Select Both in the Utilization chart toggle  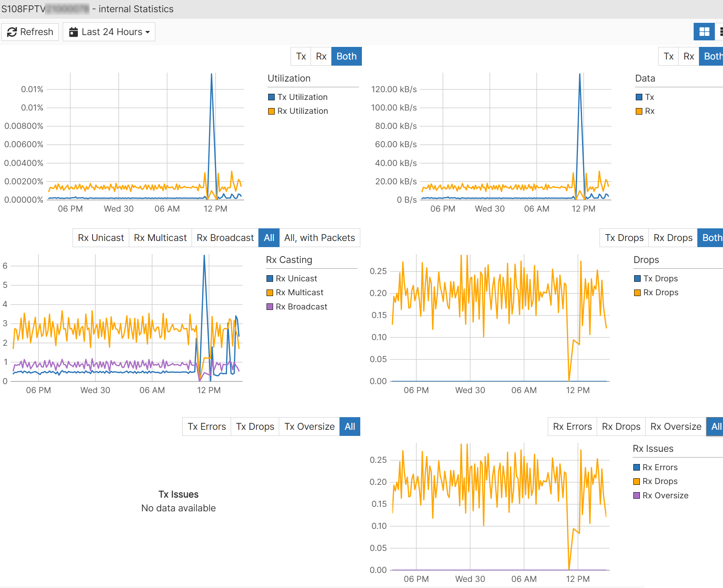click(346, 56)
